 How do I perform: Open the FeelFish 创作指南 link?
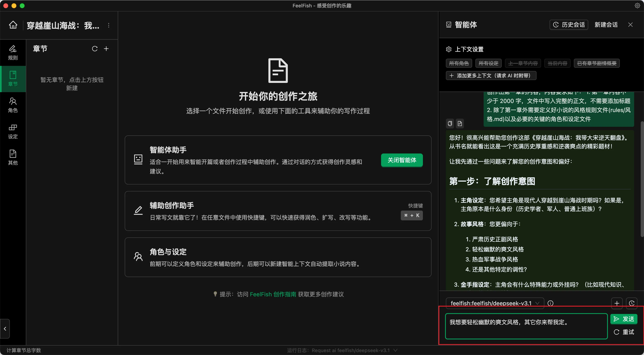(x=273, y=294)
